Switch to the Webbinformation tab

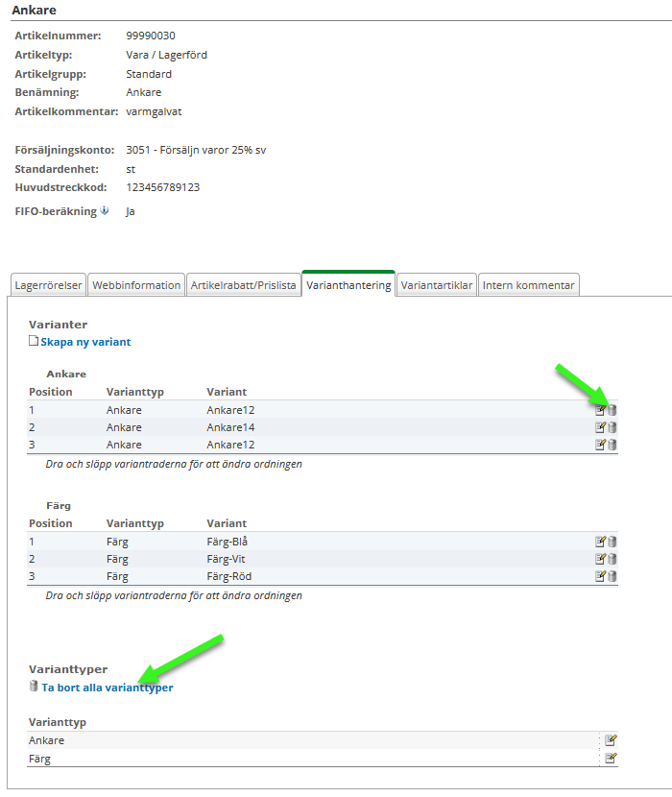(136, 285)
